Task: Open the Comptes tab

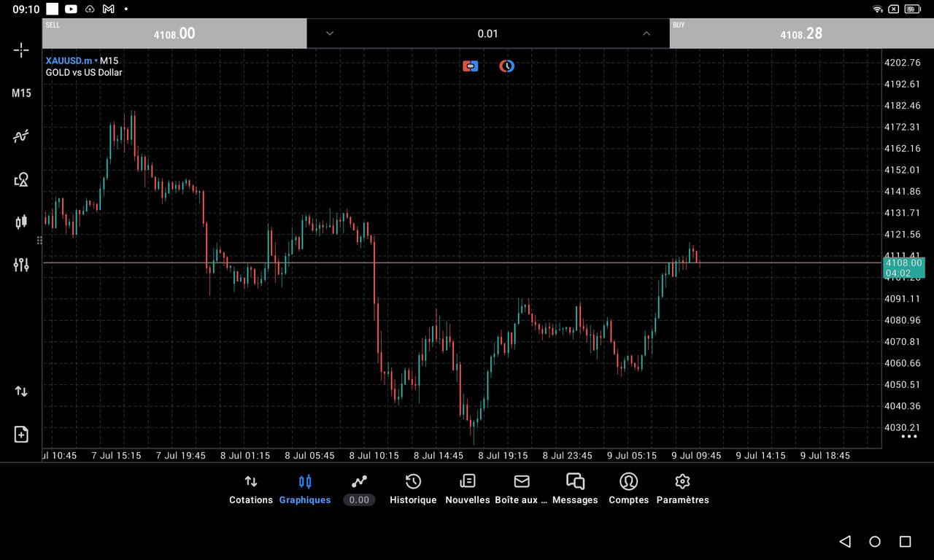Action: (629, 490)
